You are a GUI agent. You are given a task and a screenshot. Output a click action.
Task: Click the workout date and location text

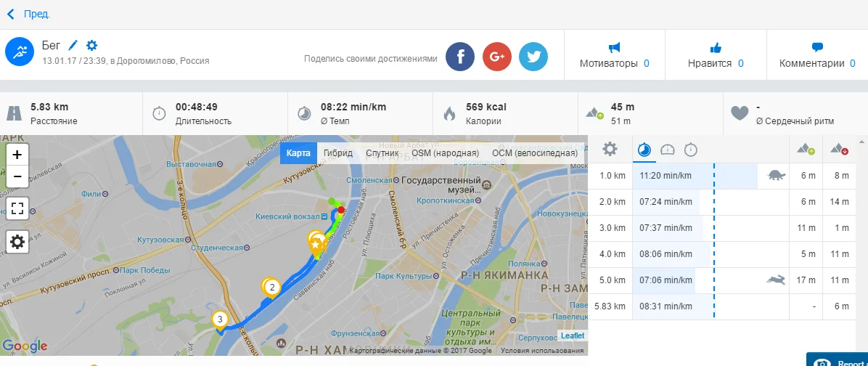coord(126,61)
